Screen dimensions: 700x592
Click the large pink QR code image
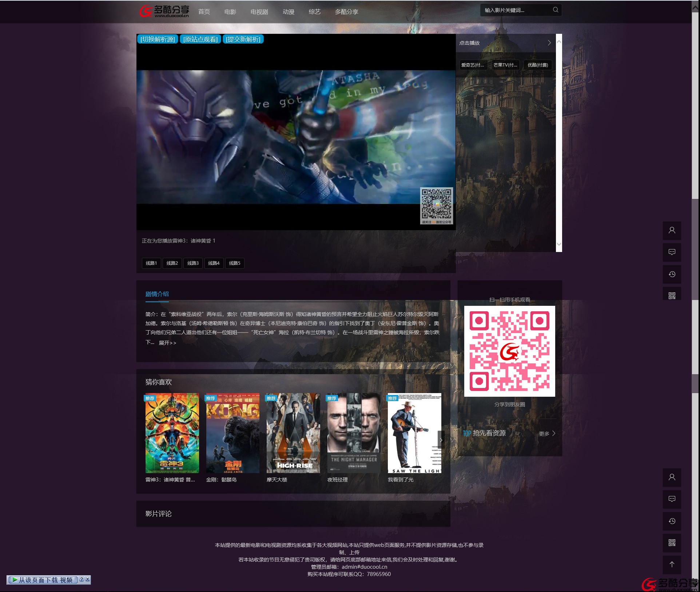click(509, 351)
